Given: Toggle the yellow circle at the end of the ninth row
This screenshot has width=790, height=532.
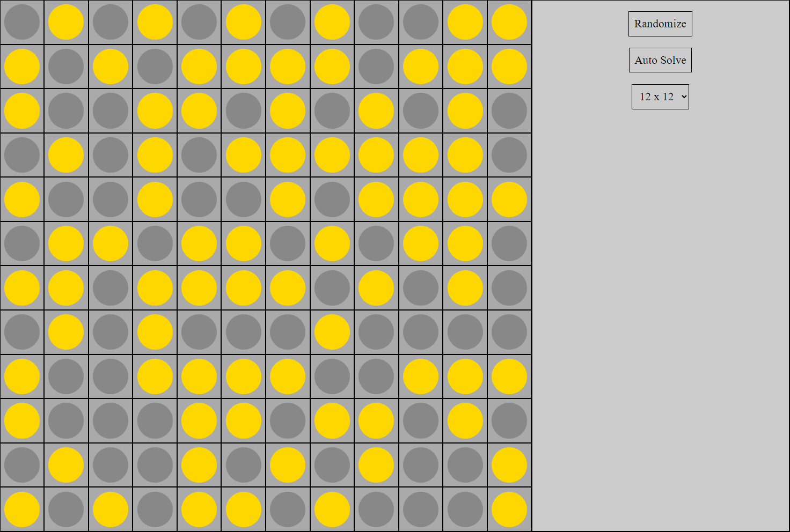Looking at the screenshot, I should pos(508,376).
